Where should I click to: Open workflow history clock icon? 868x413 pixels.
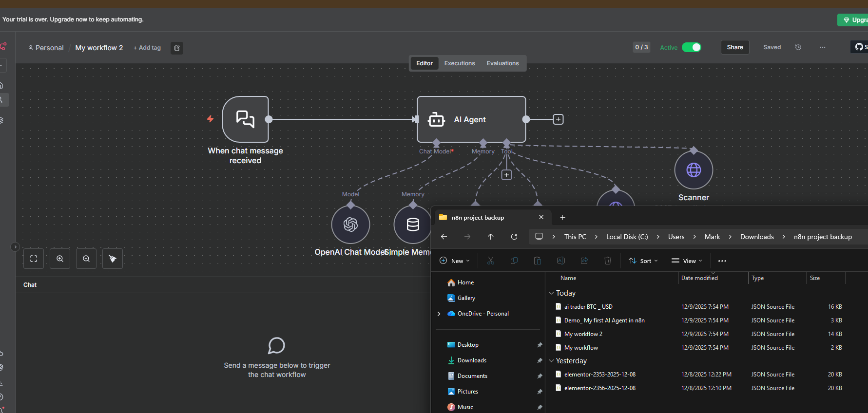pos(798,47)
